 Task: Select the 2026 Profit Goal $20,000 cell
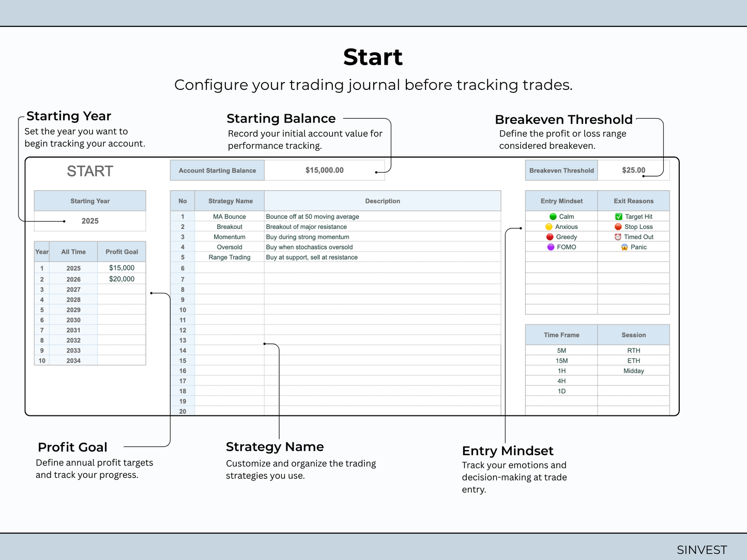coord(121,279)
